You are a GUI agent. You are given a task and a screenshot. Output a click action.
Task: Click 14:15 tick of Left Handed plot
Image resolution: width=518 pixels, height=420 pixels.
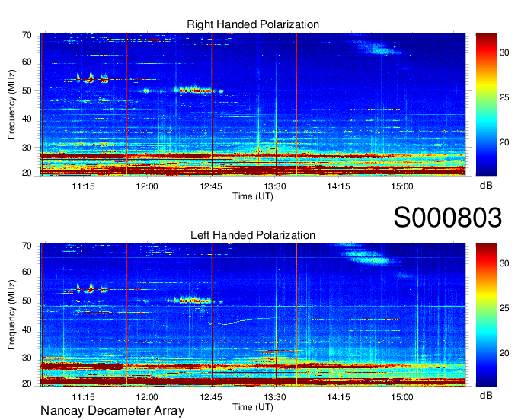338,397
